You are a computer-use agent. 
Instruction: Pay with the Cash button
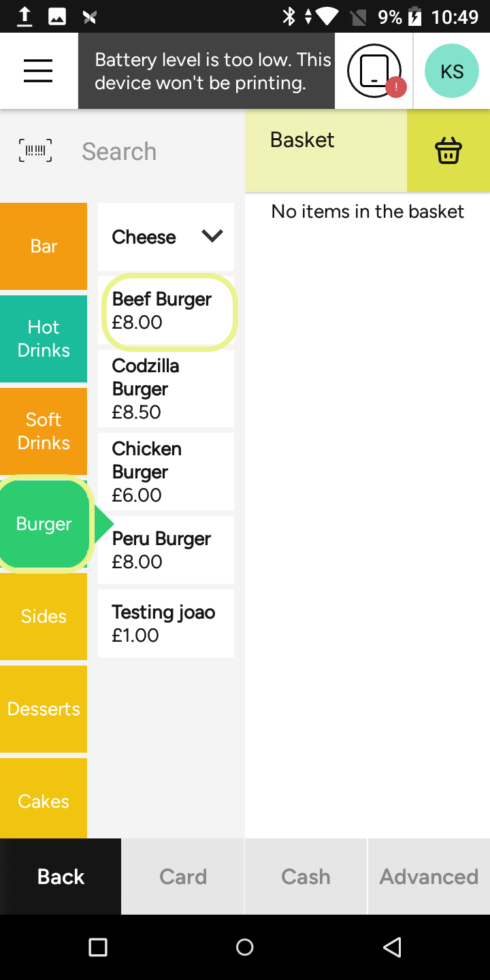[x=306, y=877]
